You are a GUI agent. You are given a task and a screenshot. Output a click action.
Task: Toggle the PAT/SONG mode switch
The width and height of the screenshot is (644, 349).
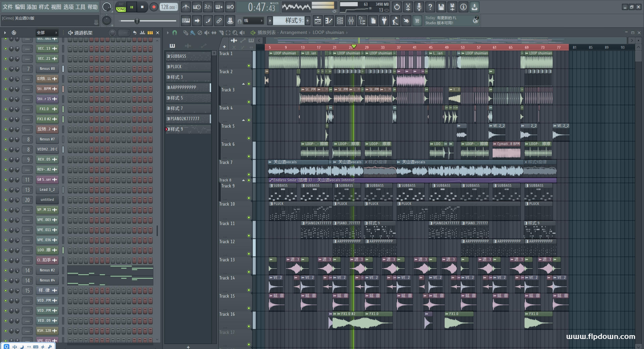[x=121, y=7]
